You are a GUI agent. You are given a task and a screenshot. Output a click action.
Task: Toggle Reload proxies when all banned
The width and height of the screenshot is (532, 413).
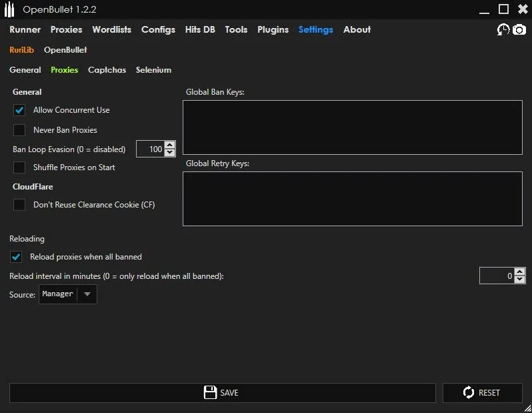coord(16,257)
